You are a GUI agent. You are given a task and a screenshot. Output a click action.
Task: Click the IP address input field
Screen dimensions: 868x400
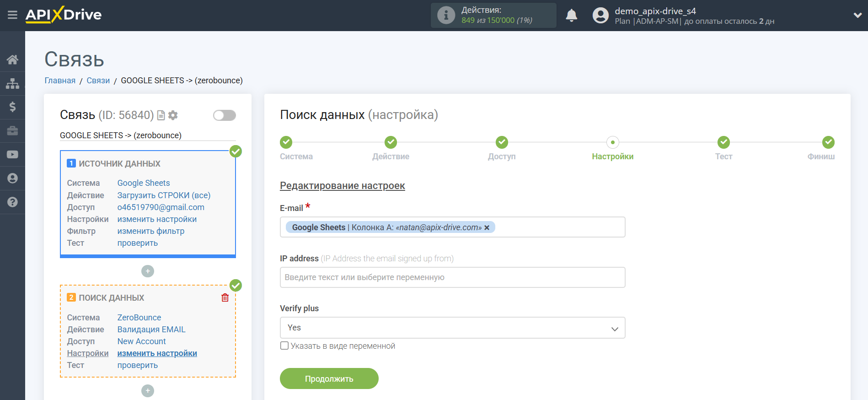coord(452,277)
